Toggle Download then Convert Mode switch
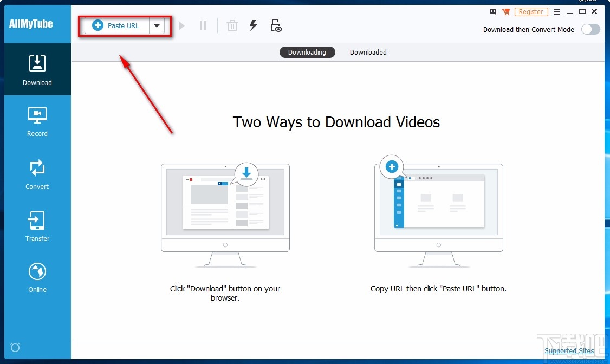 click(x=590, y=30)
